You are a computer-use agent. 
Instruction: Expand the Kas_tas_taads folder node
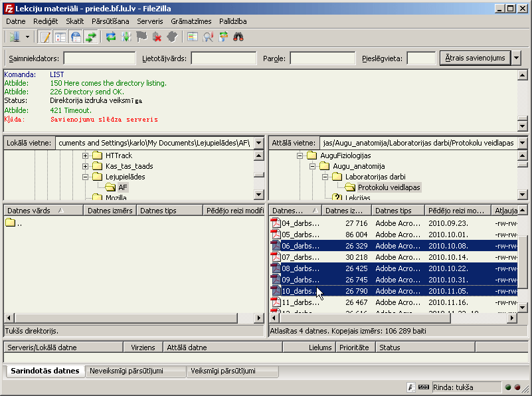coord(85,166)
